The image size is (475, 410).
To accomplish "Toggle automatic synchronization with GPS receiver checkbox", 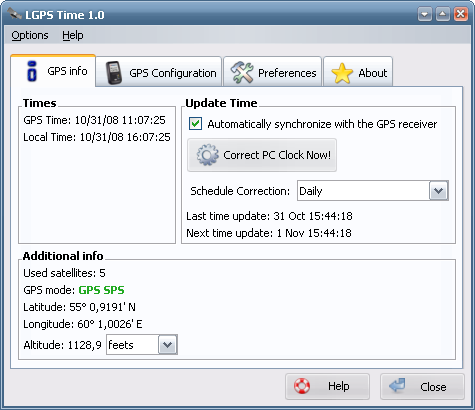I will click(x=195, y=124).
